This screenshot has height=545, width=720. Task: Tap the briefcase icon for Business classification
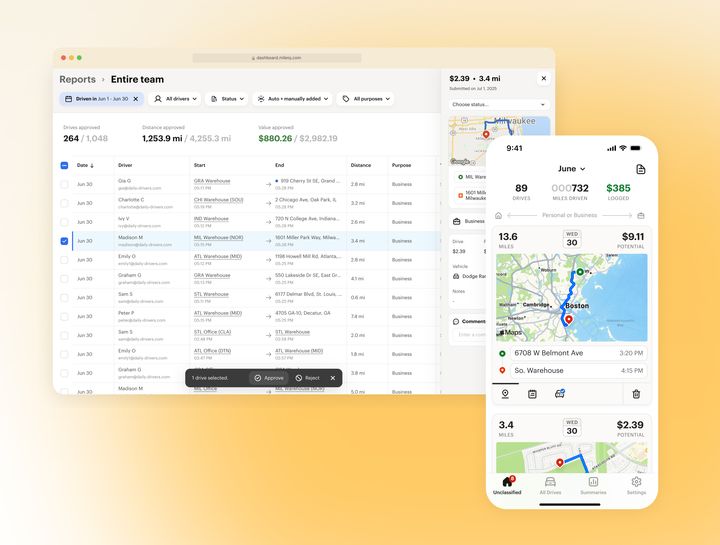click(x=641, y=215)
